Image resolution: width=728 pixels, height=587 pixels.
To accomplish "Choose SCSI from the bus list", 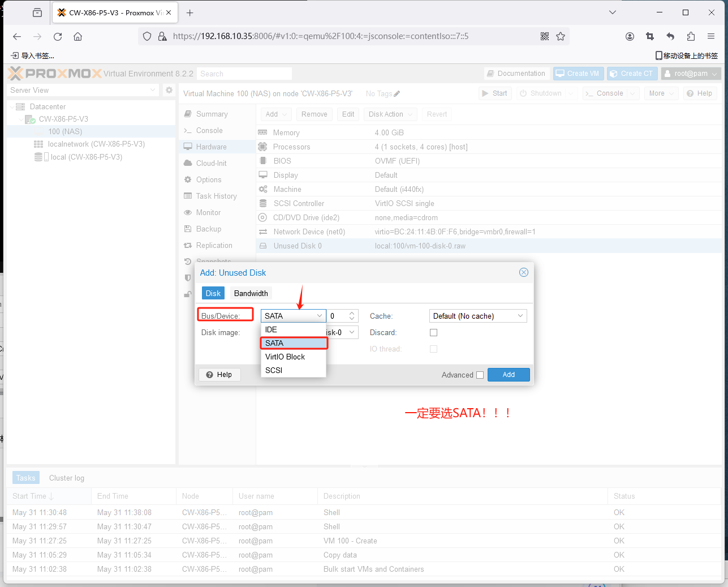I will click(293, 370).
